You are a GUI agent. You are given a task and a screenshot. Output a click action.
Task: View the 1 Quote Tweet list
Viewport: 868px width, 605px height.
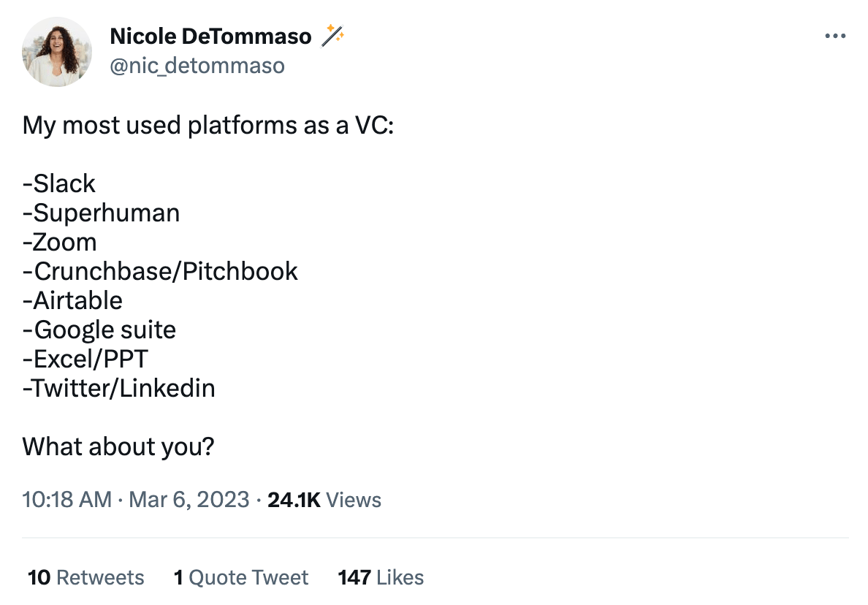click(x=241, y=577)
